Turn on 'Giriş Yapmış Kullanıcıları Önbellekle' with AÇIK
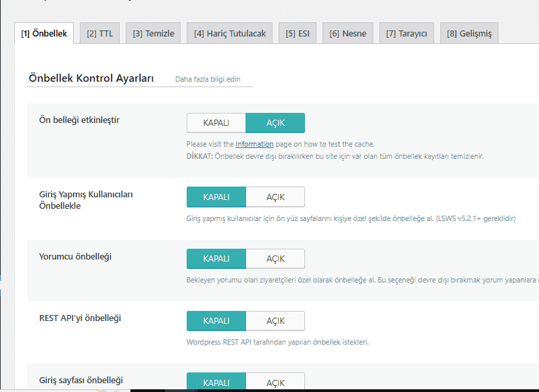The image size is (539, 392). tap(275, 197)
